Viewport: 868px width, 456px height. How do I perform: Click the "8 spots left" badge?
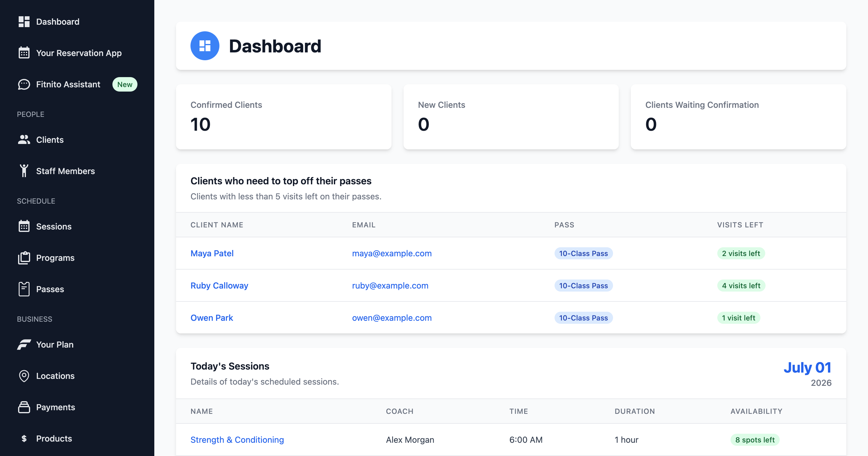(755, 439)
